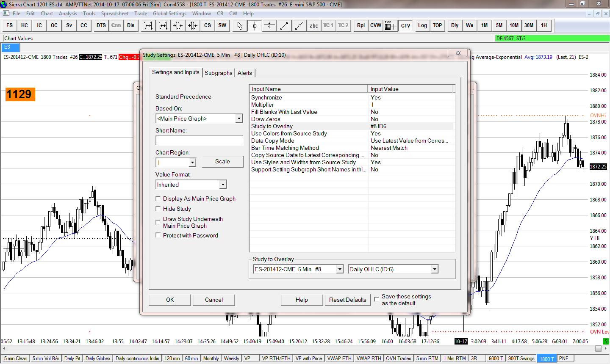610x364 pixels.
Task: Switch to the Alerts tab
Action: (245, 73)
